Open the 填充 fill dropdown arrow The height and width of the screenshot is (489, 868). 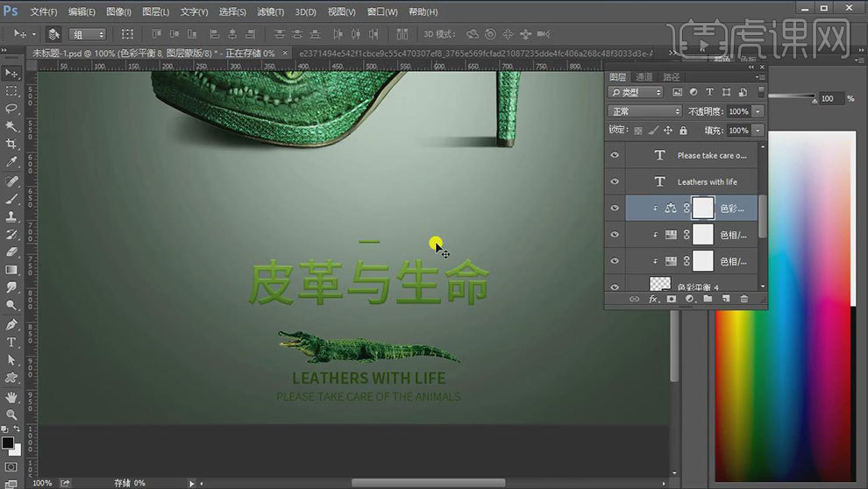coord(758,131)
